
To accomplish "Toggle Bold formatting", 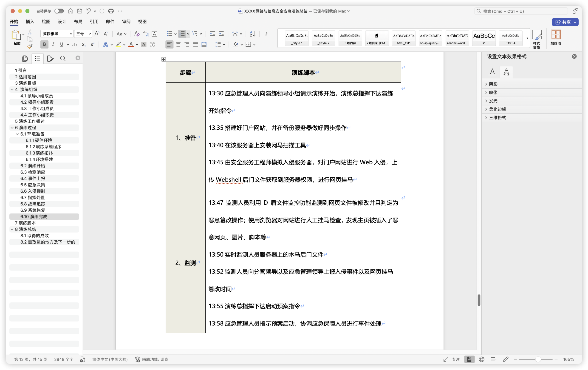I will pyautogui.click(x=44, y=45).
